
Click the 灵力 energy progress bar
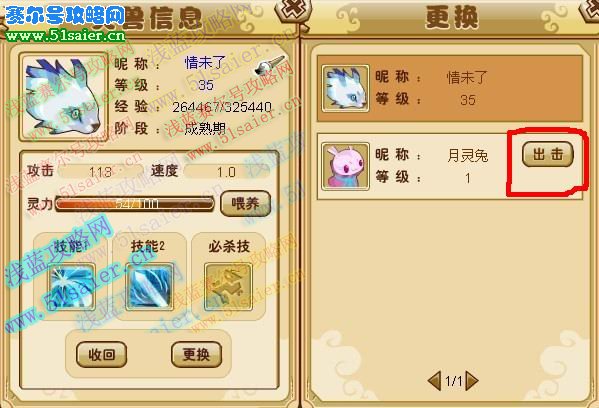[135, 204]
